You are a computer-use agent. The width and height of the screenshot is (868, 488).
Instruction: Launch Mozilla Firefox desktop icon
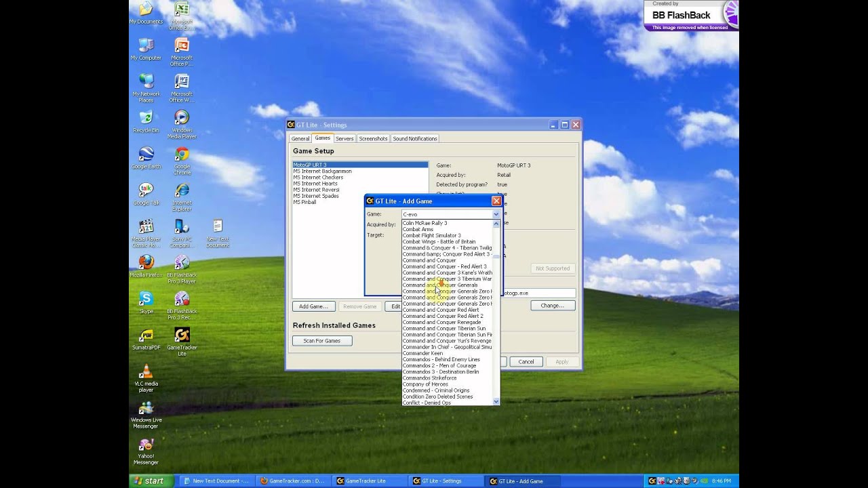click(146, 266)
